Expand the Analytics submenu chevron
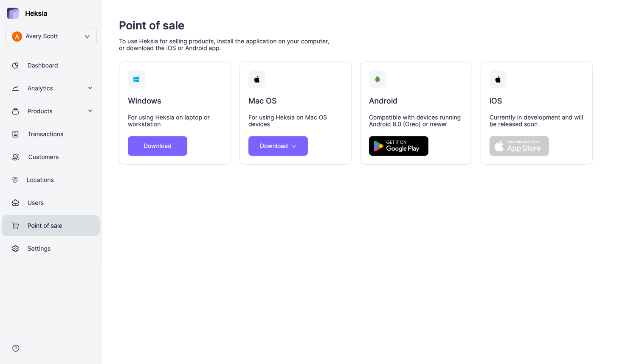Screen dimensions: 642x364 90,88
